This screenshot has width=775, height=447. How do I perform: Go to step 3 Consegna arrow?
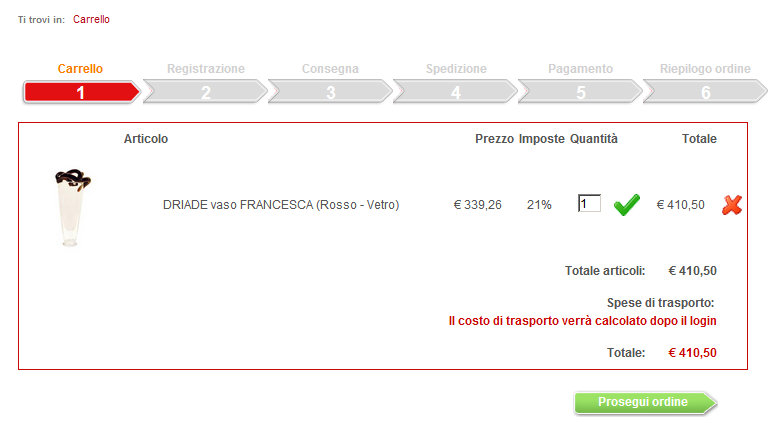coord(331,93)
